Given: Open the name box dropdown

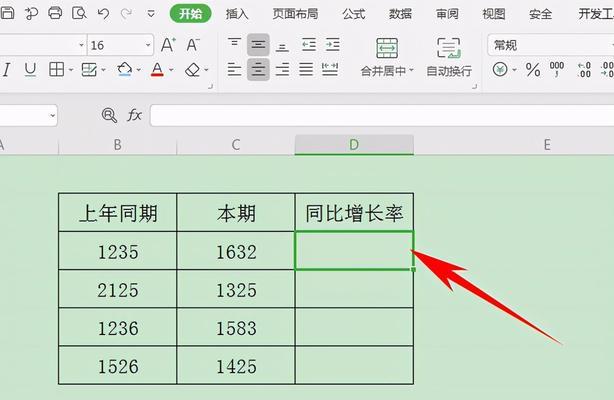Looking at the screenshot, I should (52, 116).
